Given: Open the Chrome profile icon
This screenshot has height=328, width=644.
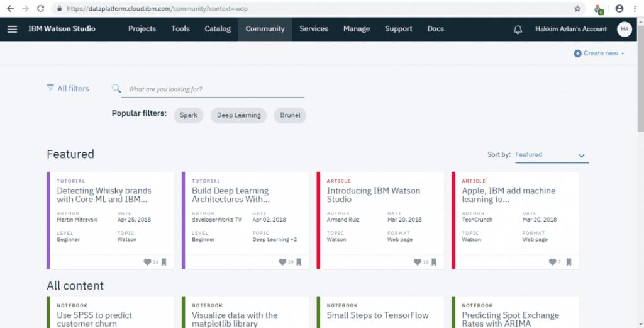Looking at the screenshot, I should coord(619,8).
